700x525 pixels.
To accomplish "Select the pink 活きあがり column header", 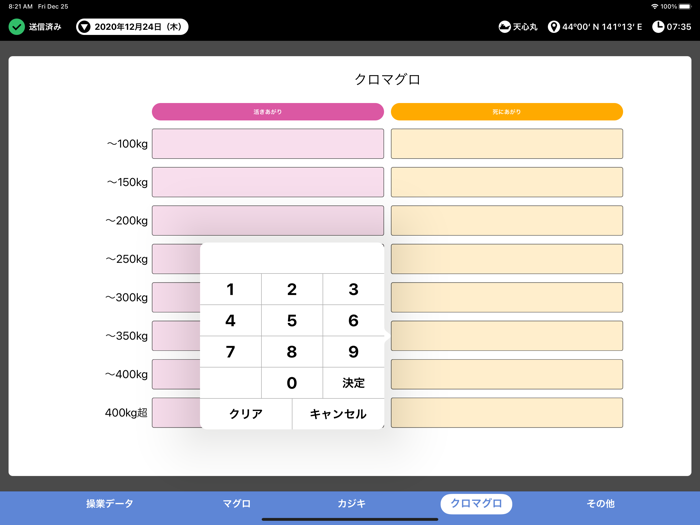I will coord(268,112).
